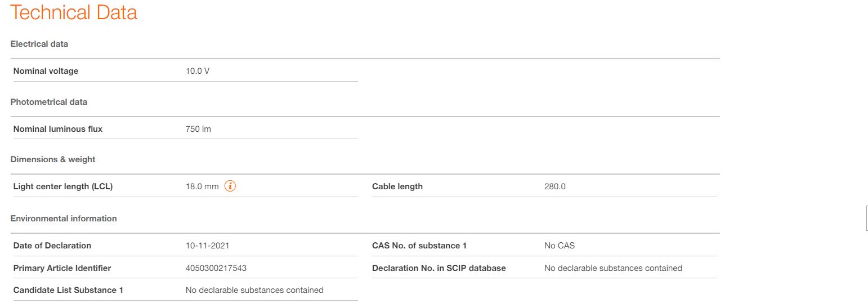Select the Declaration No. in SCIP database label
Image resolution: width=868 pixels, height=307 pixels.
[439, 268]
